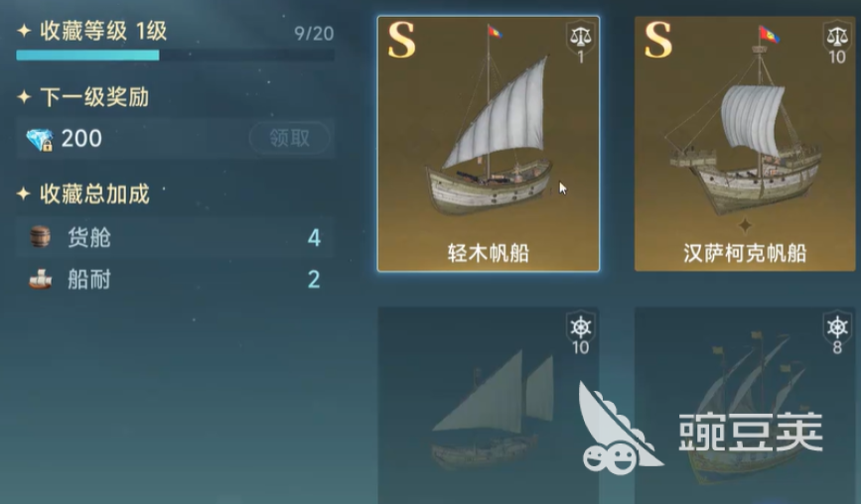Click the scales badge on 轻木帆船 card
This screenshot has width=861, height=504.
[x=580, y=42]
